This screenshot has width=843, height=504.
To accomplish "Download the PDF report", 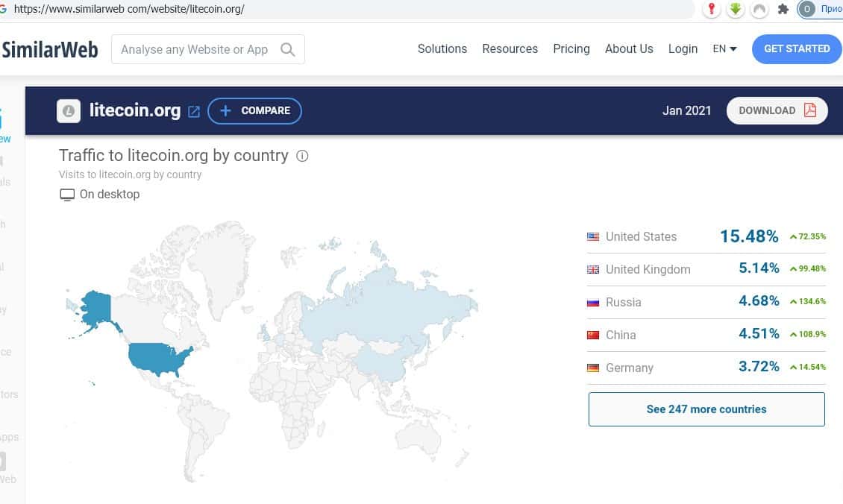I will point(777,110).
